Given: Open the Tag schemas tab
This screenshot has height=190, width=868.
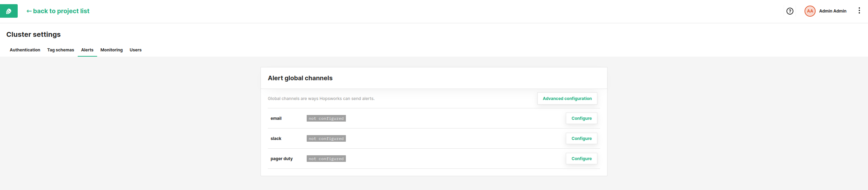Looking at the screenshot, I should (x=61, y=50).
